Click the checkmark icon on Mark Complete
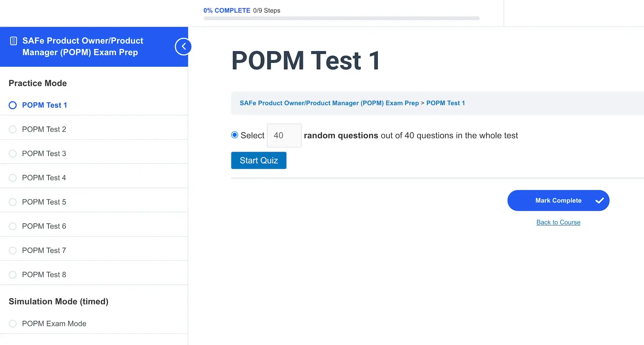The image size is (644, 345). (x=600, y=200)
